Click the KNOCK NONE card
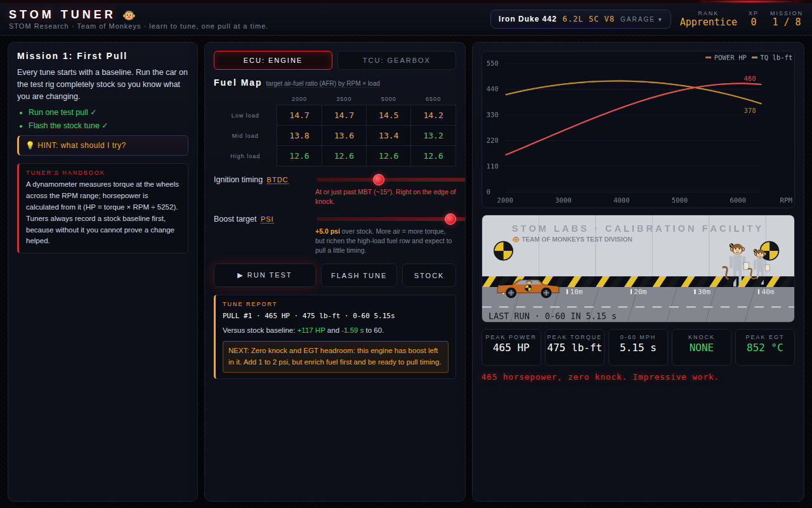Viewport: 812px width, 508px height. coord(701,347)
